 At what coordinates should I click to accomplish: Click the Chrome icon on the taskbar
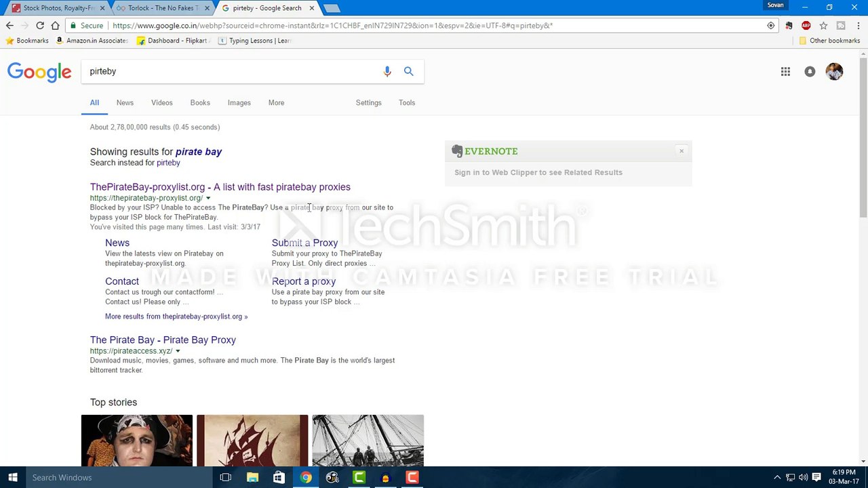coord(306,477)
